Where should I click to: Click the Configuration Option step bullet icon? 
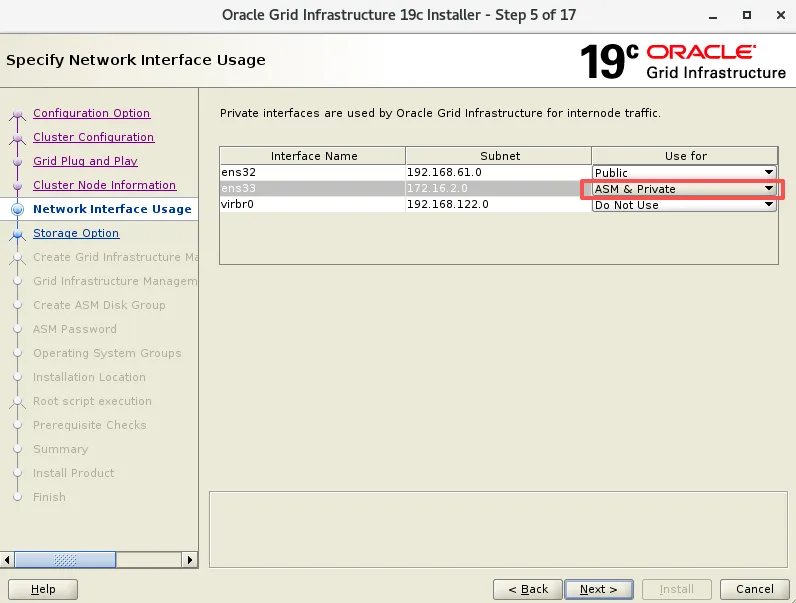click(x=18, y=114)
